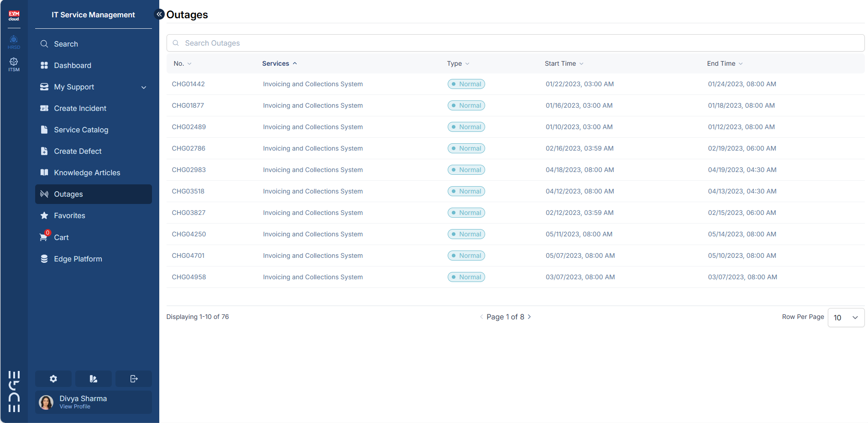Collapse the sidebar with double-chevron icon
The height and width of the screenshot is (423, 868).
(159, 14)
